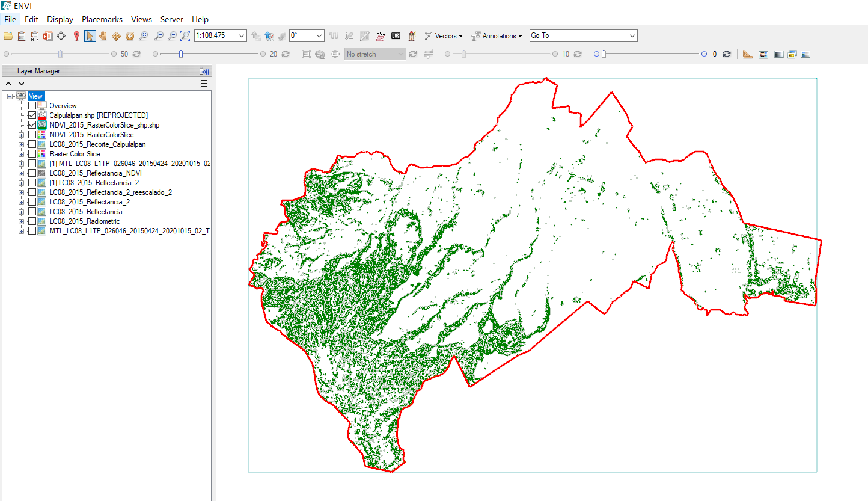Open the ROI tool
868x501 pixels.
[381, 36]
